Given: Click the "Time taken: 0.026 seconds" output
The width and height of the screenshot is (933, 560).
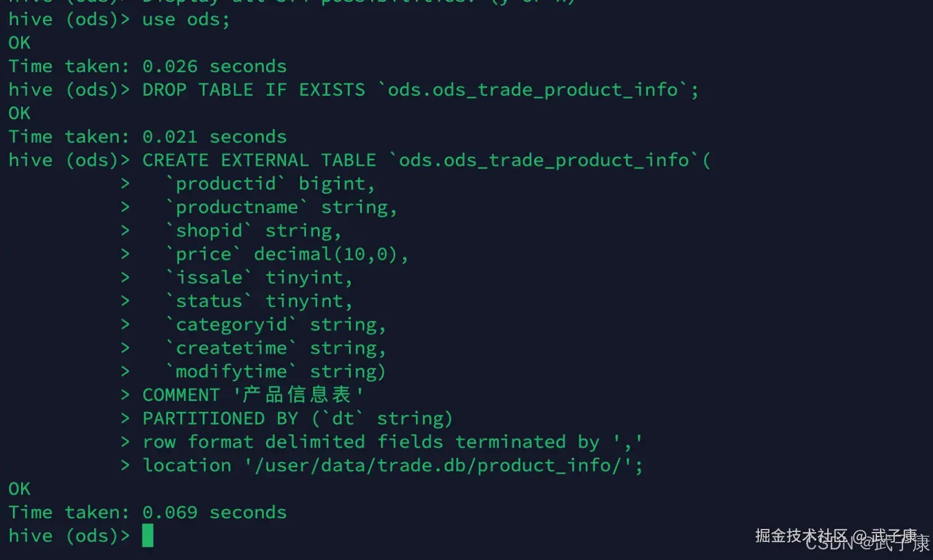Looking at the screenshot, I should pos(147,67).
